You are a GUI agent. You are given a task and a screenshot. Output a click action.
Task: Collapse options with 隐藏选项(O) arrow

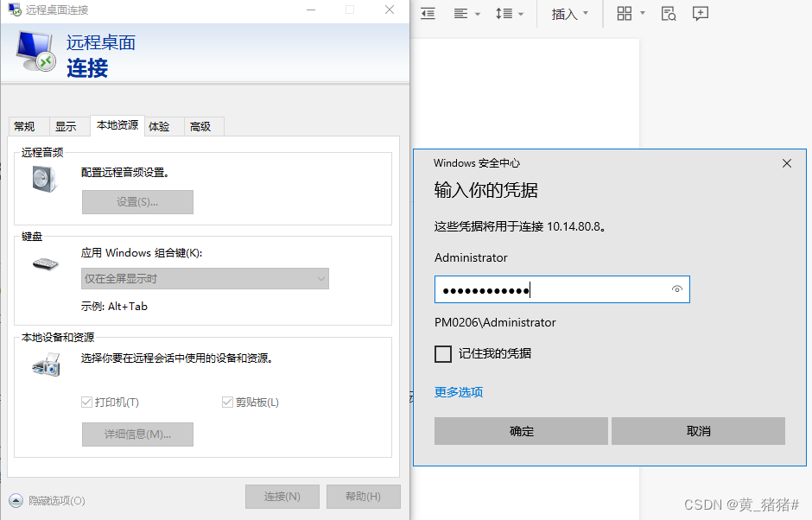tap(16, 500)
